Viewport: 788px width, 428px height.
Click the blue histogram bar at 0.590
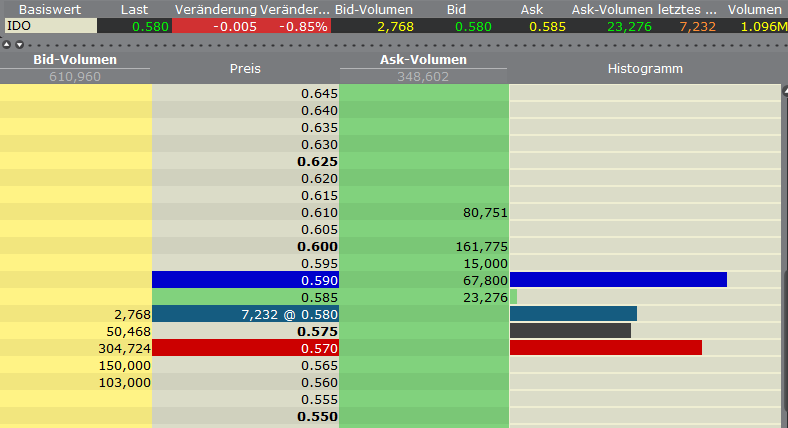coord(619,280)
